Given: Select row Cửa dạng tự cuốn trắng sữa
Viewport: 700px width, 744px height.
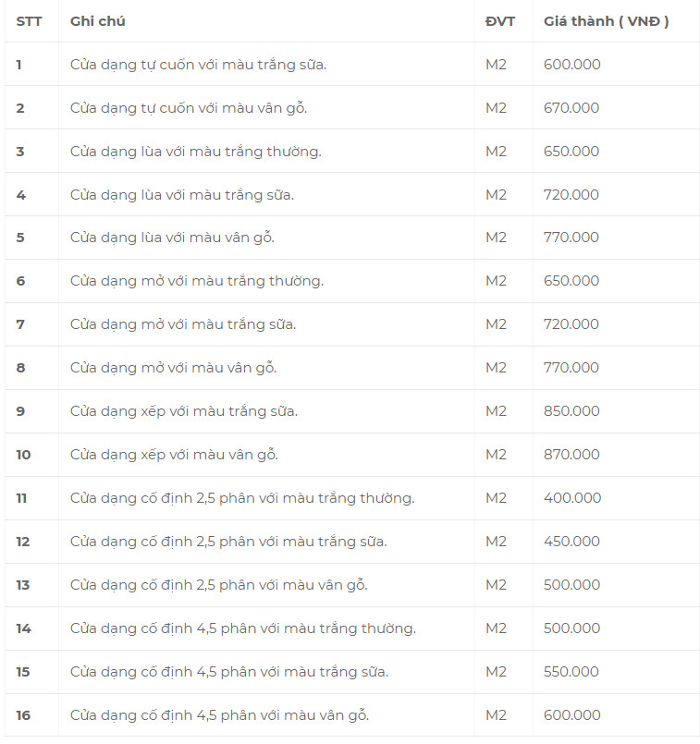Looking at the screenshot, I should click(x=352, y=64).
